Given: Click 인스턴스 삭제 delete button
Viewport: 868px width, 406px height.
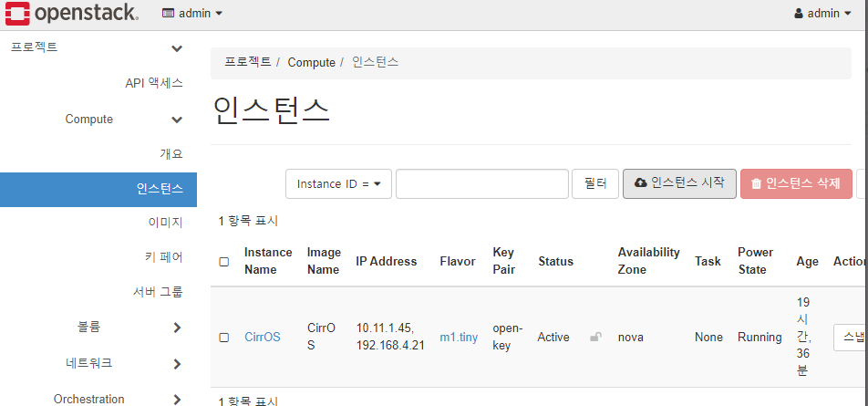Looking at the screenshot, I should (x=796, y=184).
